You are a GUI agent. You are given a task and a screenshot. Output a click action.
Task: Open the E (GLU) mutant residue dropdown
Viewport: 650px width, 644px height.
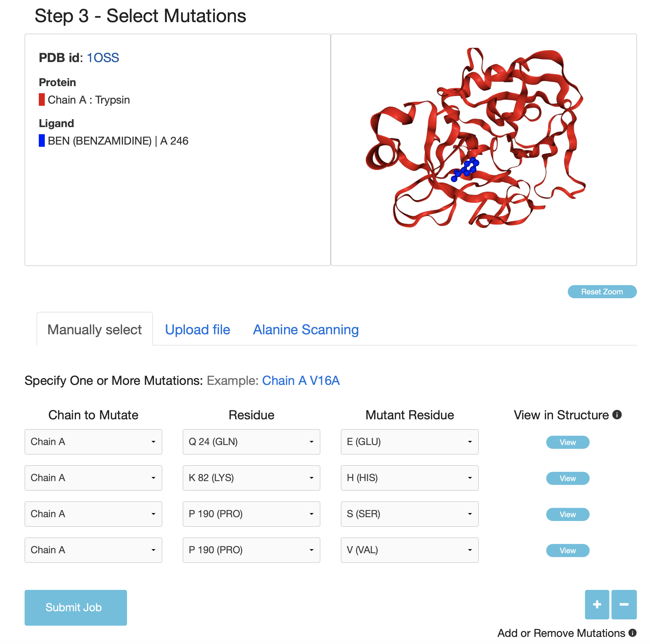(409, 442)
